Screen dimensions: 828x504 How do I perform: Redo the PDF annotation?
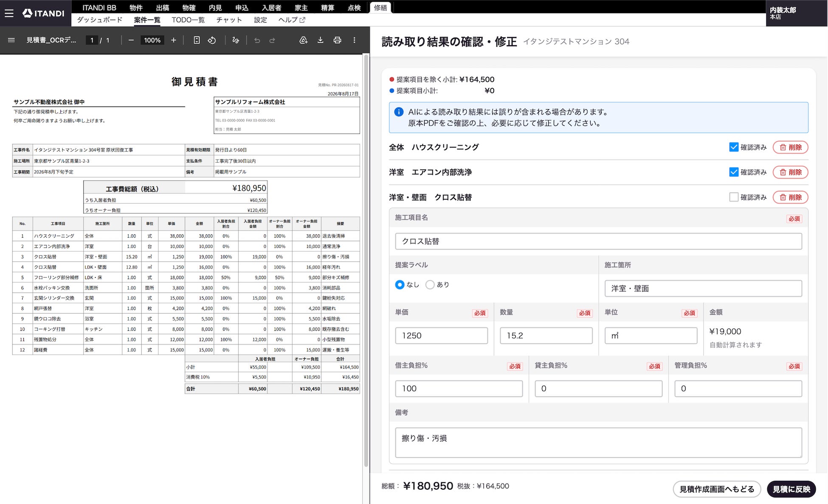[272, 40]
